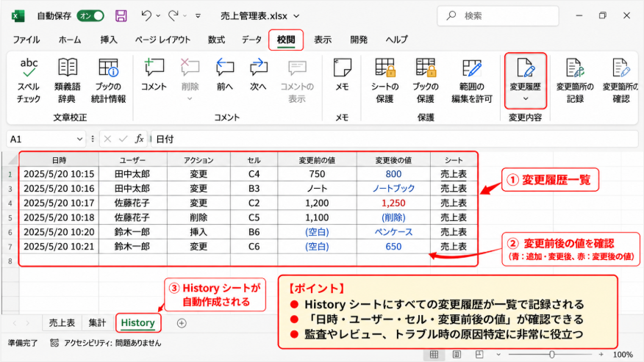The image size is (644, 362).
Task: Expand the 削除 dropdown chevron
Action: click(x=190, y=98)
